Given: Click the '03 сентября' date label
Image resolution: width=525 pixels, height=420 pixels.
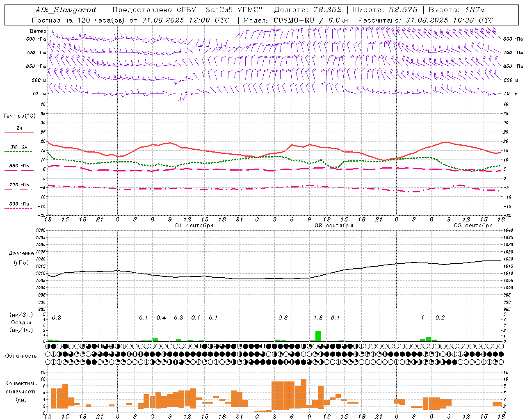Looking at the screenshot, I should 473,226.
